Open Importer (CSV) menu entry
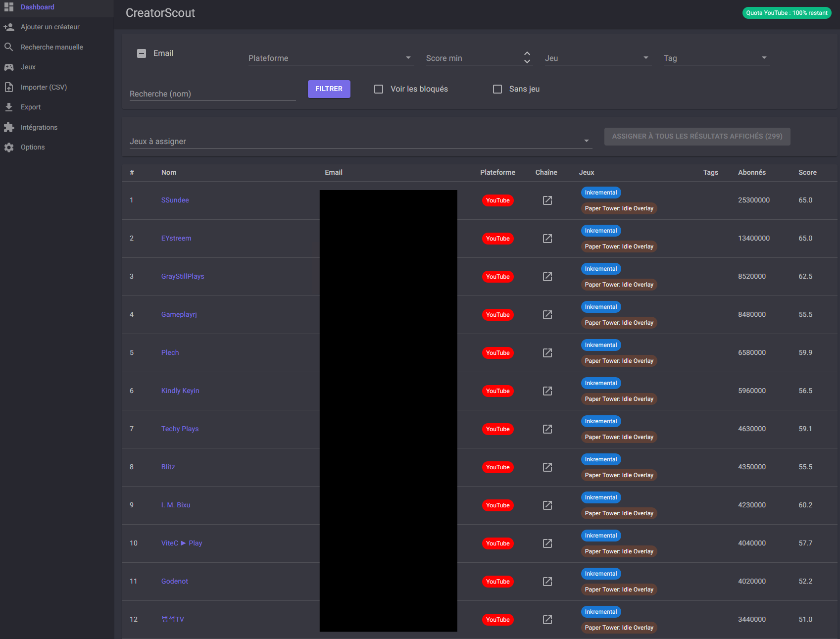This screenshot has height=639, width=840. point(44,87)
